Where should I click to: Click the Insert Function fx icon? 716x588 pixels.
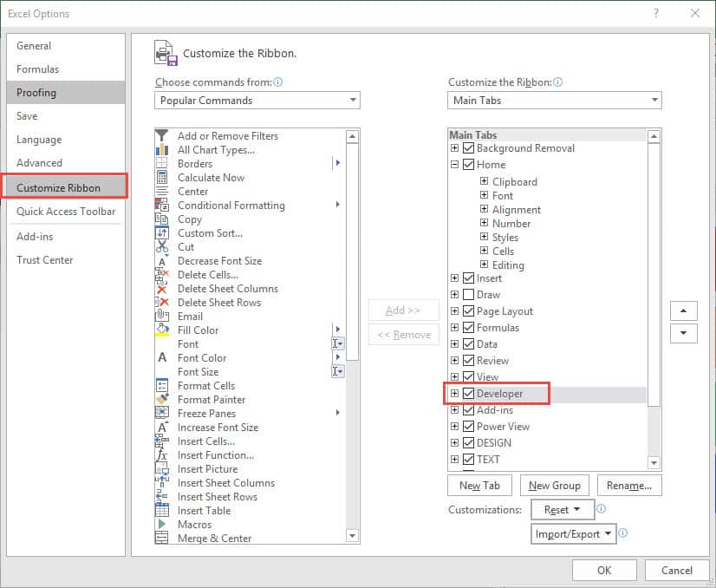click(x=162, y=454)
